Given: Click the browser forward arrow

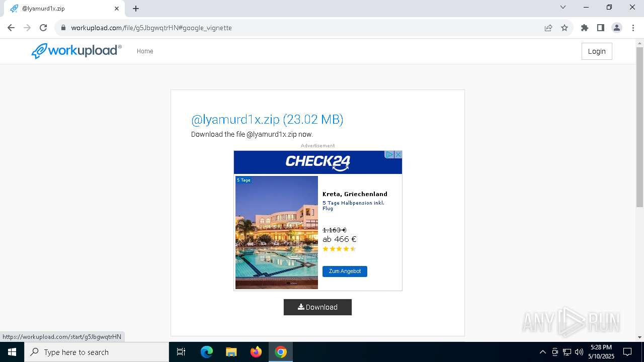Looking at the screenshot, I should pyautogui.click(x=27, y=28).
